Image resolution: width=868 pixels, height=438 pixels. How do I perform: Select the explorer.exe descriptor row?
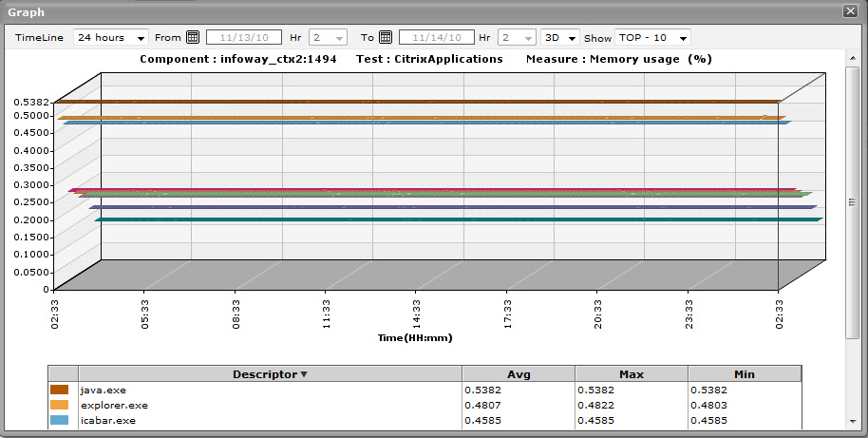coord(425,405)
